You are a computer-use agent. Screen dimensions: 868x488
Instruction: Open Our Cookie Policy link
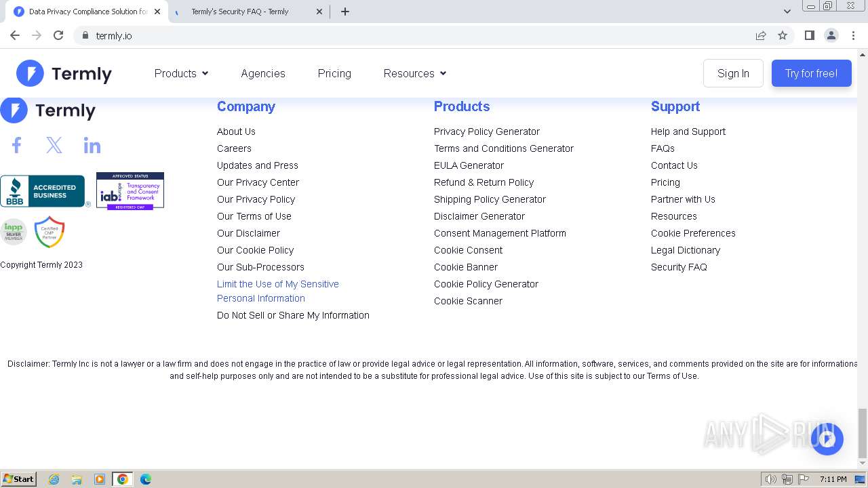tap(255, 250)
